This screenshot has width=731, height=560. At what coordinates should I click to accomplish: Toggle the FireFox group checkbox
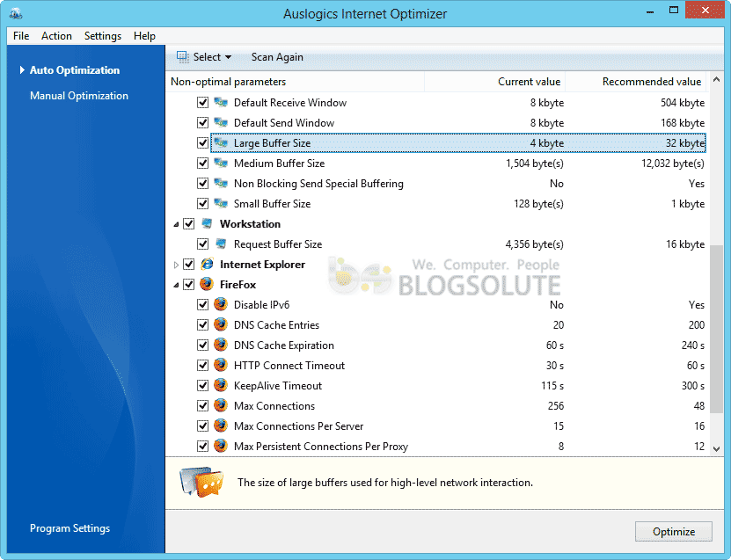[x=188, y=285]
